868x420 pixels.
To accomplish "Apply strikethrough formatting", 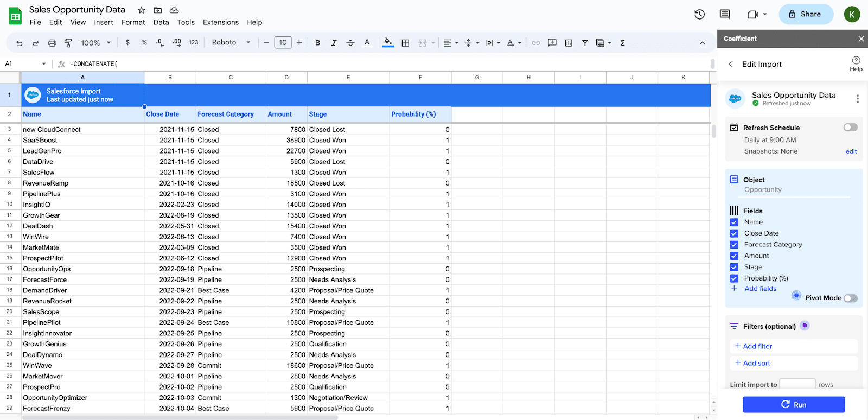I will (350, 43).
